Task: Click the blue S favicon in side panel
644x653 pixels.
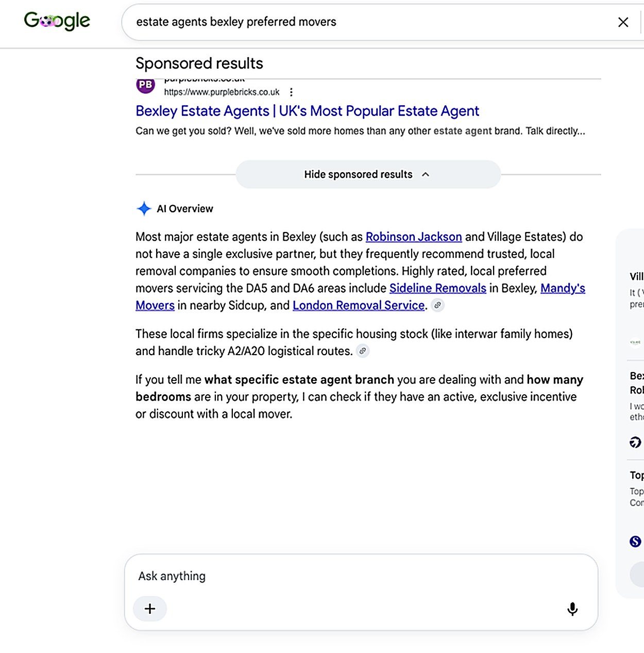Action: [635, 541]
